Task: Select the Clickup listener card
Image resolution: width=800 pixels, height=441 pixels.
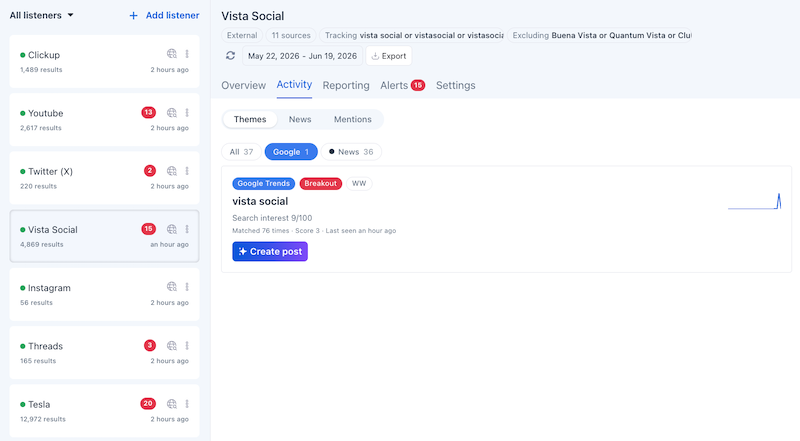Action: pos(105,61)
